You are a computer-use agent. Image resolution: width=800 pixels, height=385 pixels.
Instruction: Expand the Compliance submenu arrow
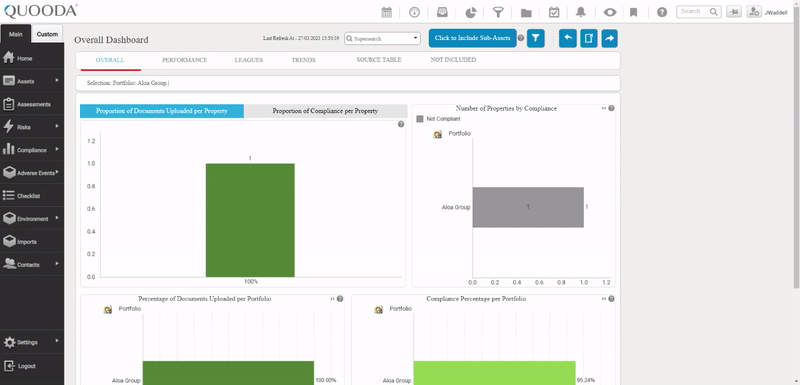[x=57, y=149]
